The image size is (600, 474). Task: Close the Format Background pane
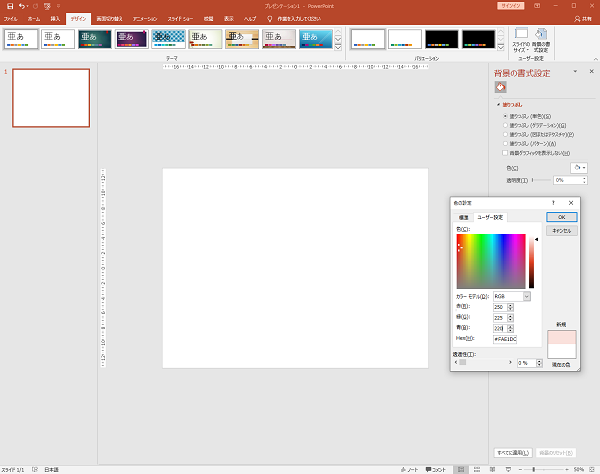(x=592, y=72)
